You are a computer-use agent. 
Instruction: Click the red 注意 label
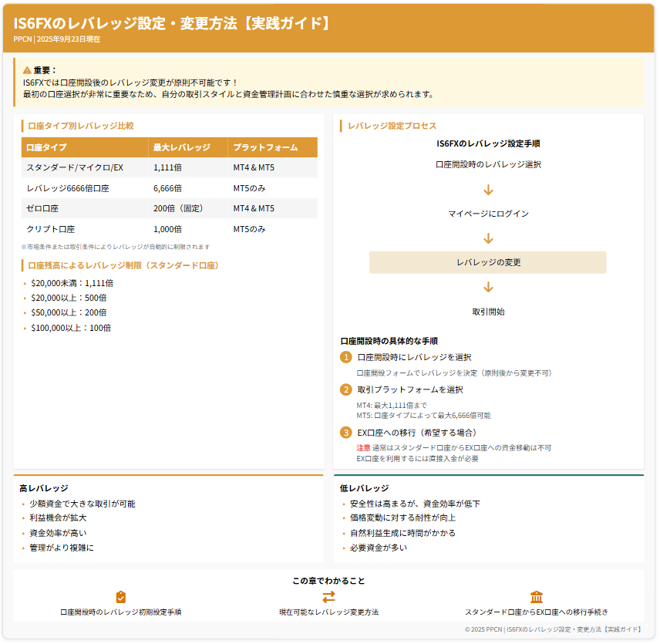363,447
